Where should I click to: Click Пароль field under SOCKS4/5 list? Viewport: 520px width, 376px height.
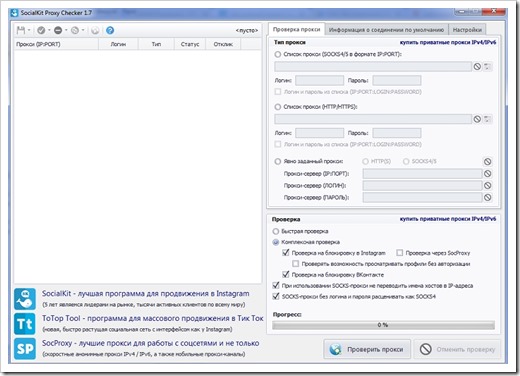point(397,80)
